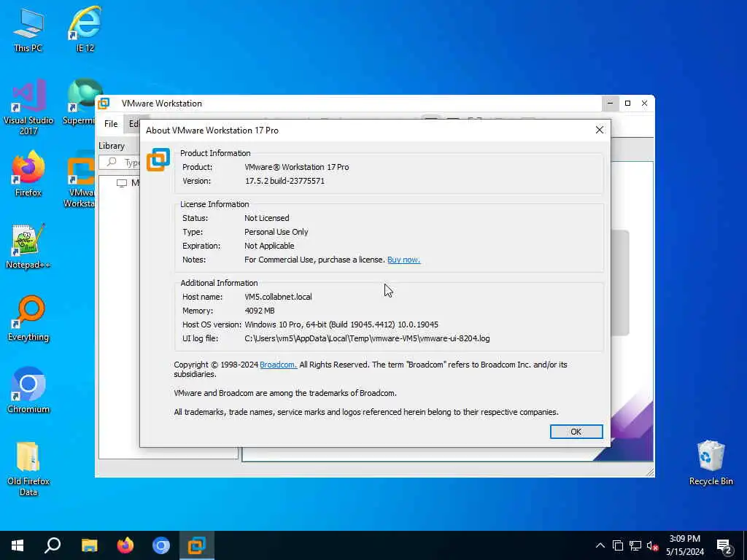The height and width of the screenshot is (560, 747).
Task: Select the Firefox desktop shortcut
Action: [x=28, y=174]
